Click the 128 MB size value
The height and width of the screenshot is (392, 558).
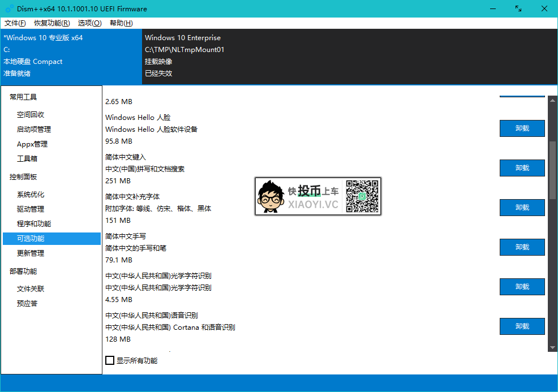(x=118, y=339)
